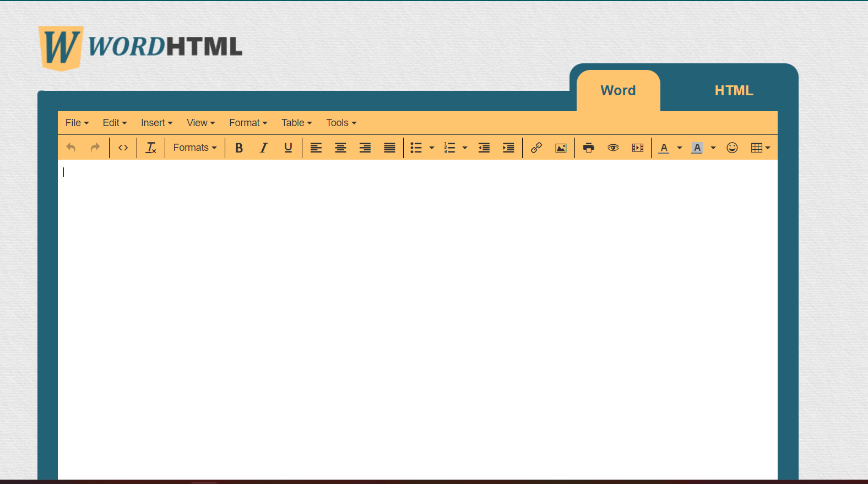This screenshot has height=484, width=868.
Task: Open the table insert dropdown
Action: click(761, 148)
